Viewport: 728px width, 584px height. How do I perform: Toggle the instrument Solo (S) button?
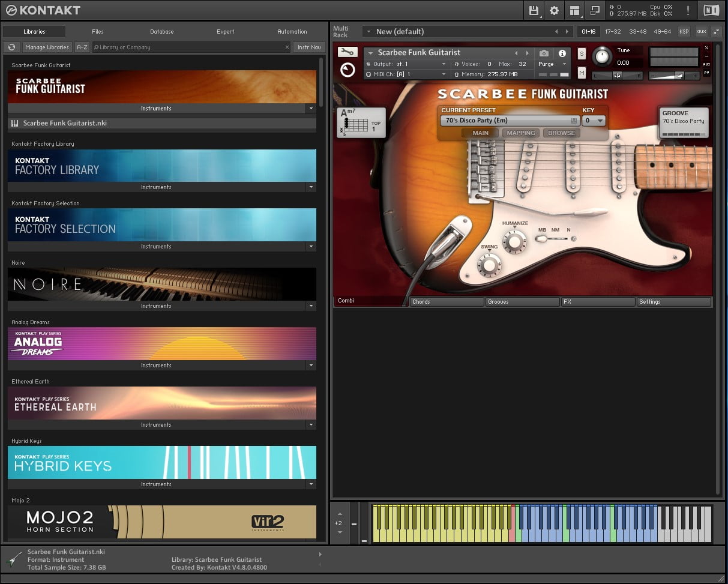[581, 53]
